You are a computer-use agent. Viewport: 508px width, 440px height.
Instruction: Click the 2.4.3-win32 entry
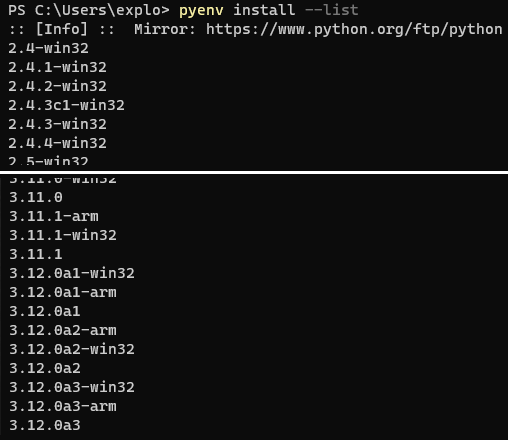(57, 124)
